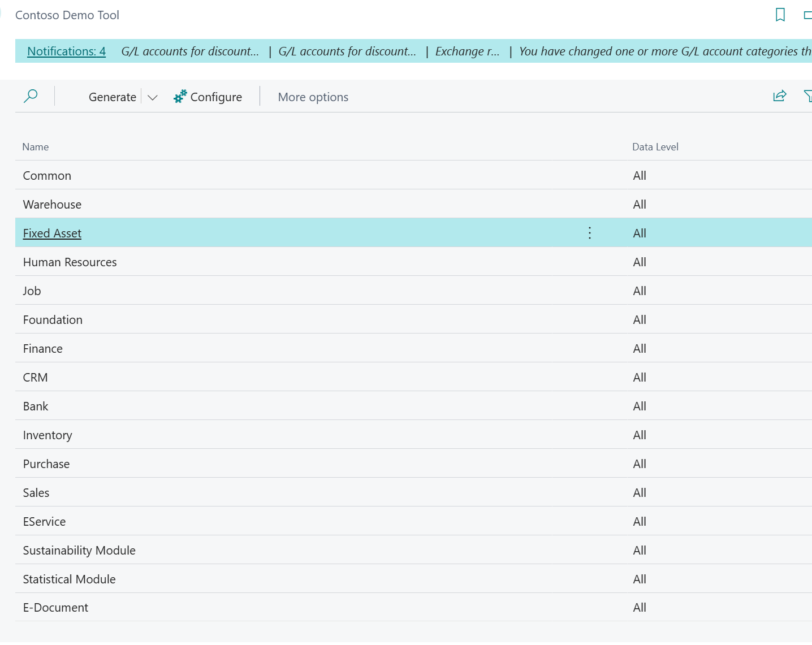Click the Finance module entry

click(42, 348)
